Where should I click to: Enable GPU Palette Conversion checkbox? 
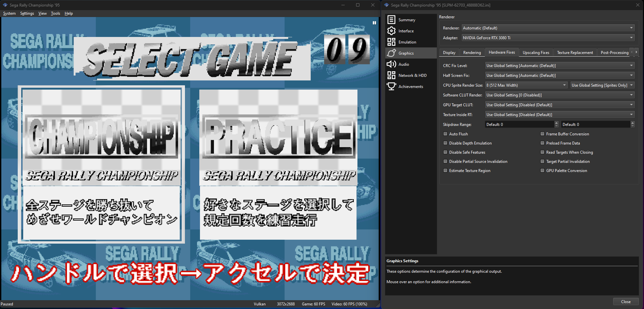[542, 170]
